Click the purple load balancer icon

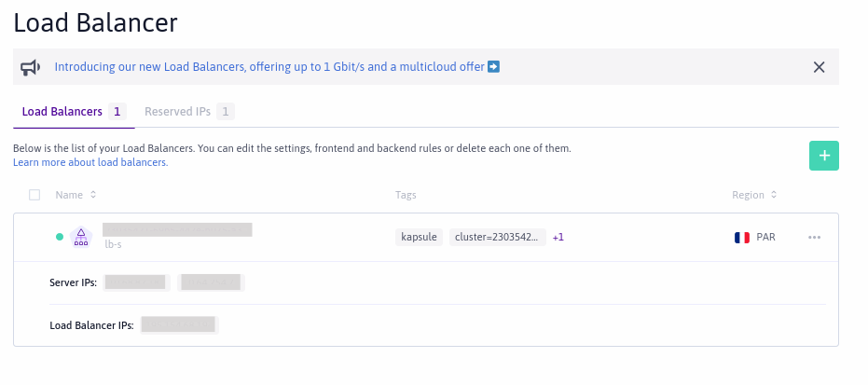80,237
